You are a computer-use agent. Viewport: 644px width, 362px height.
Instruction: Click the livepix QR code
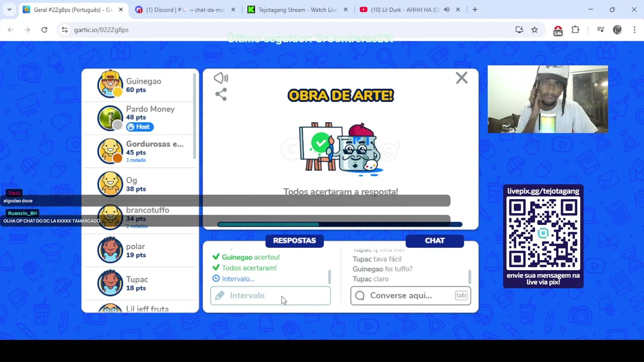point(543,234)
